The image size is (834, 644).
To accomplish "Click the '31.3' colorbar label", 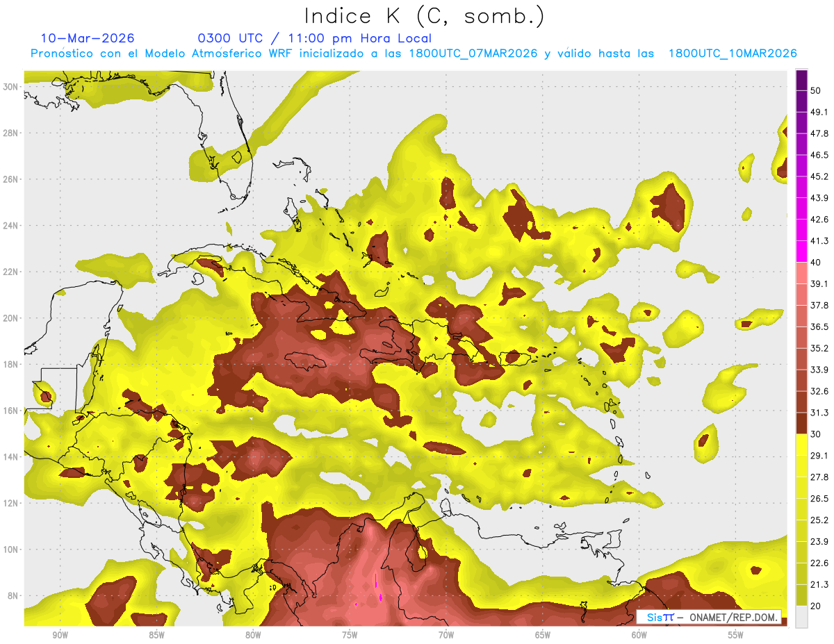I will pos(819,413).
